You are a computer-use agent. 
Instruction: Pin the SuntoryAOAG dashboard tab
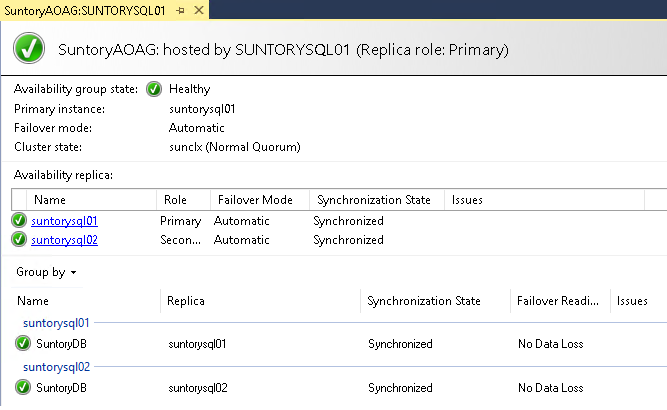[180, 9]
